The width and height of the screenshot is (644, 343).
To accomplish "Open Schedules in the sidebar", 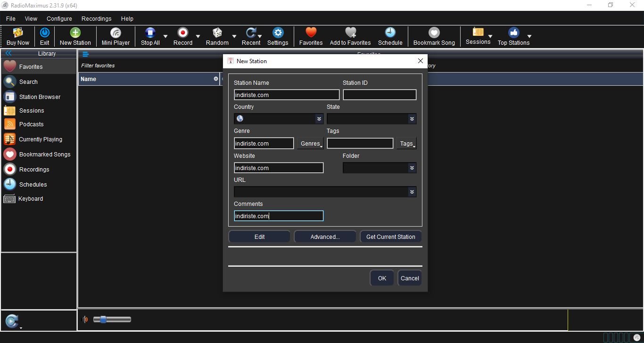I will pyautogui.click(x=39, y=184).
